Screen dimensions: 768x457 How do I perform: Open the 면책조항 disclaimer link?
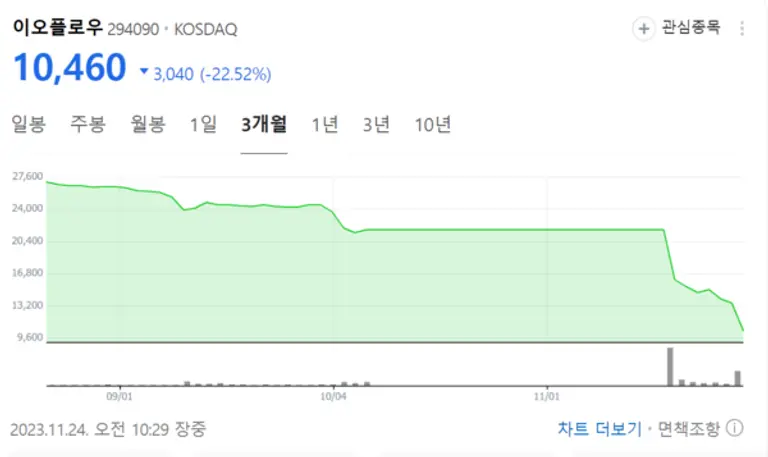pyautogui.click(x=687, y=429)
